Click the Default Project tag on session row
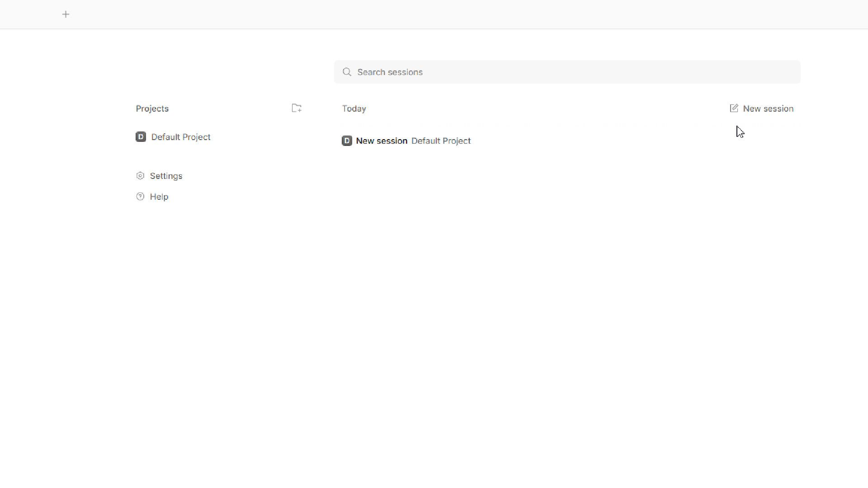The image size is (868, 488). [x=441, y=141]
